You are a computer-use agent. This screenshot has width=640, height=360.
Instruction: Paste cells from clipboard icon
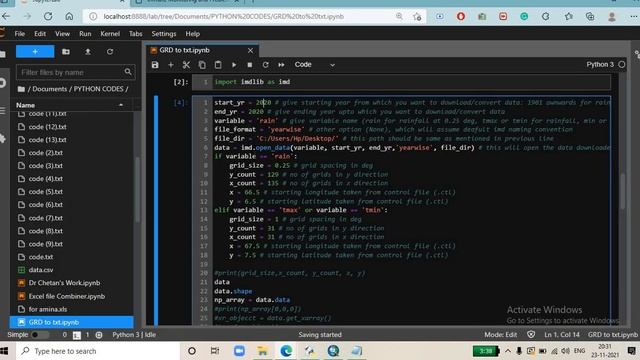(x=218, y=65)
